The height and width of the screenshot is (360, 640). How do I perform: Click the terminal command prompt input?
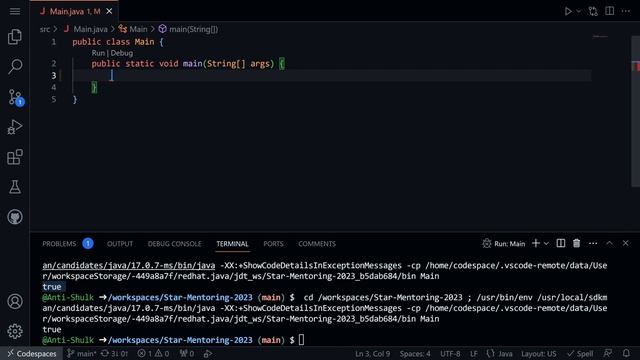click(301, 340)
